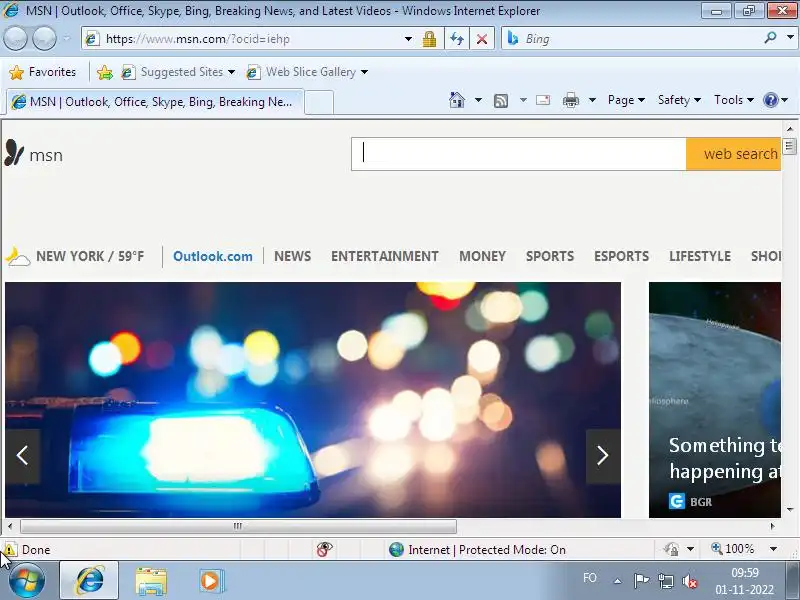Show previous slide in news carousel
The width and height of the screenshot is (800, 600).
tap(22, 456)
